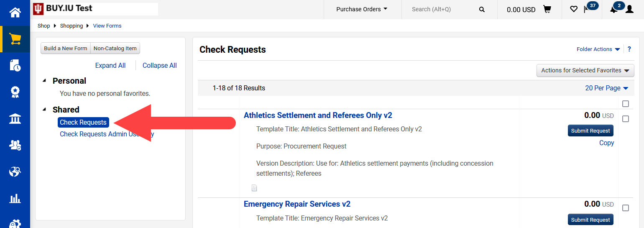Open the 20 Per Page dropdown
Screen dimensions: 644x228
click(607, 88)
